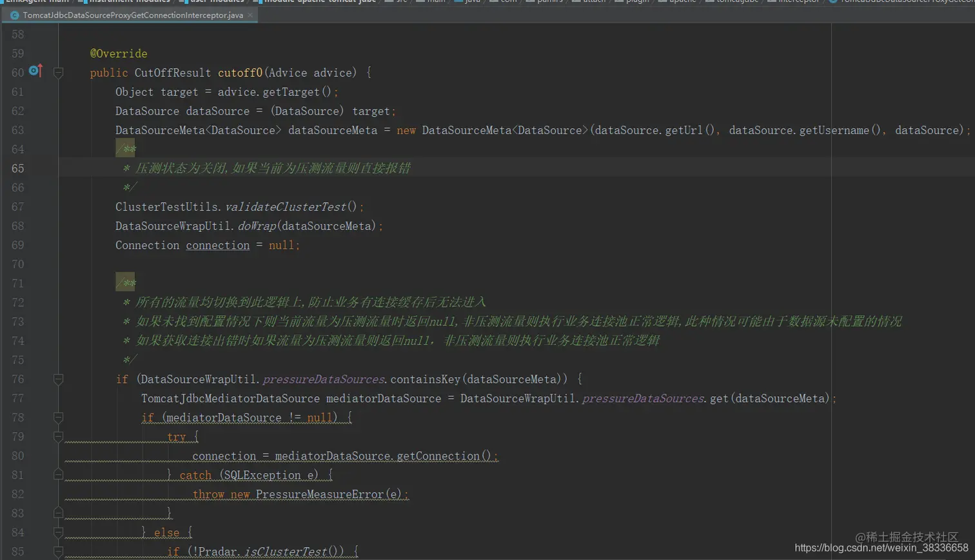Toggle the closing-brace fold marker on line 83
975x560 pixels.
58,513
